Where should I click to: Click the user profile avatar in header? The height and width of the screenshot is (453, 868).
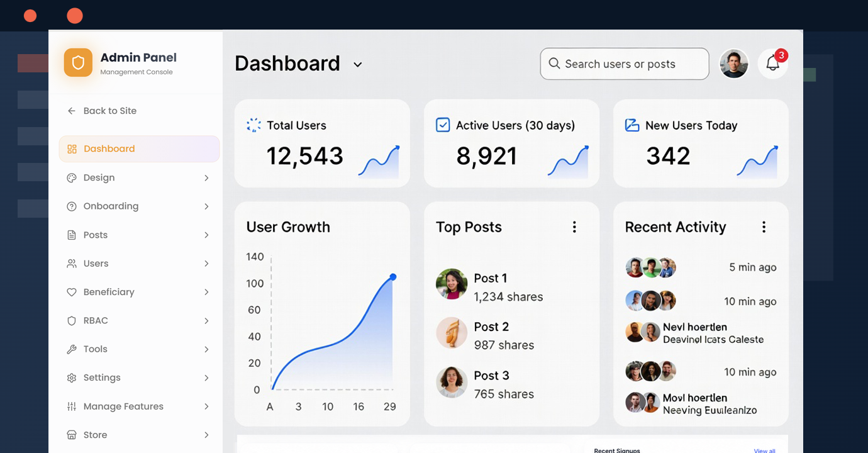tap(734, 64)
